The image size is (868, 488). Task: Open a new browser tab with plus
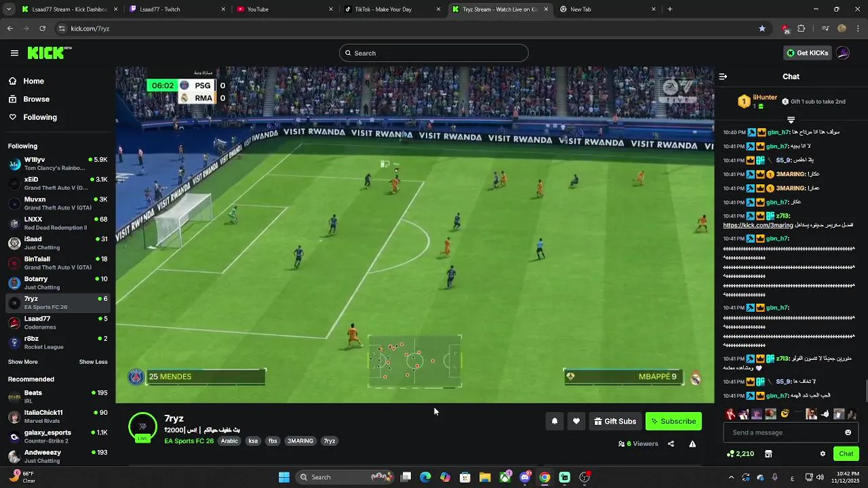point(670,9)
